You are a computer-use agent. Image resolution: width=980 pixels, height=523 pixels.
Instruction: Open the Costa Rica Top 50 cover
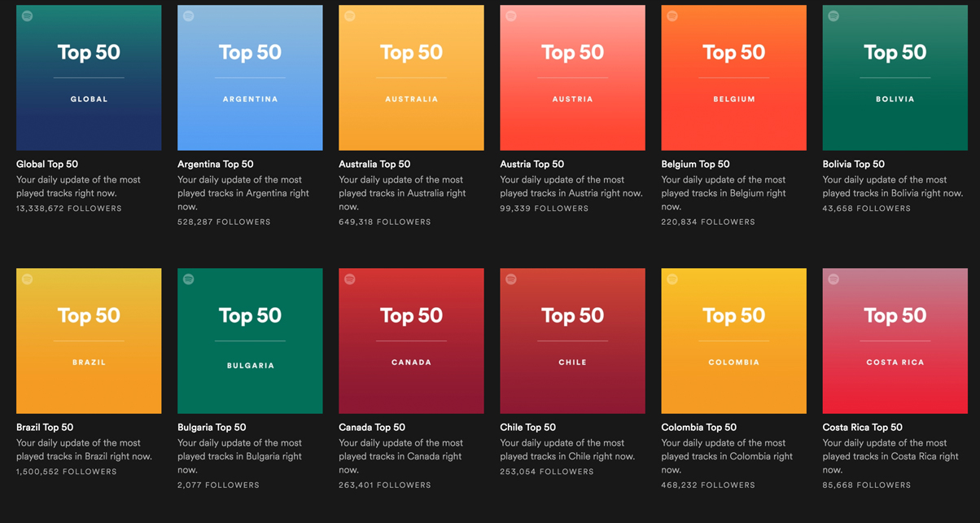pos(895,341)
